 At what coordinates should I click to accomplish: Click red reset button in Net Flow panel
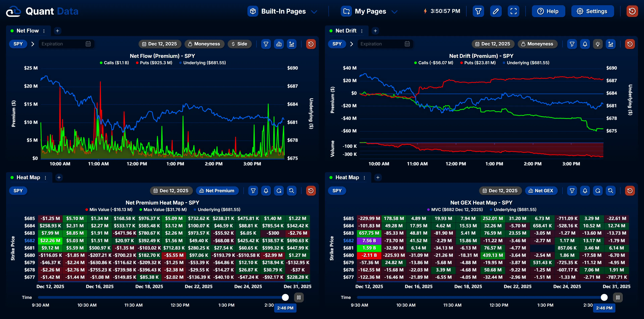click(x=311, y=44)
